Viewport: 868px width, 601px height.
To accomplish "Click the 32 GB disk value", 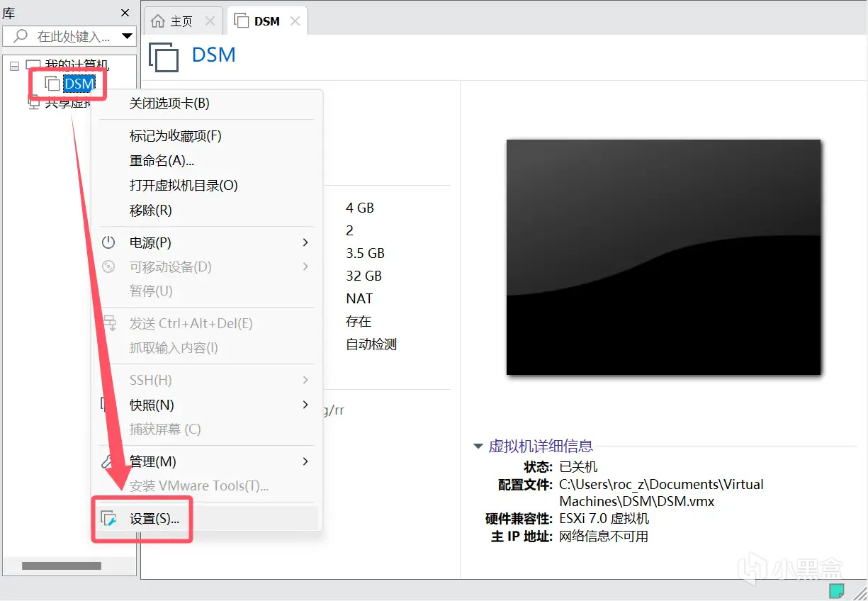I will pyautogui.click(x=364, y=276).
